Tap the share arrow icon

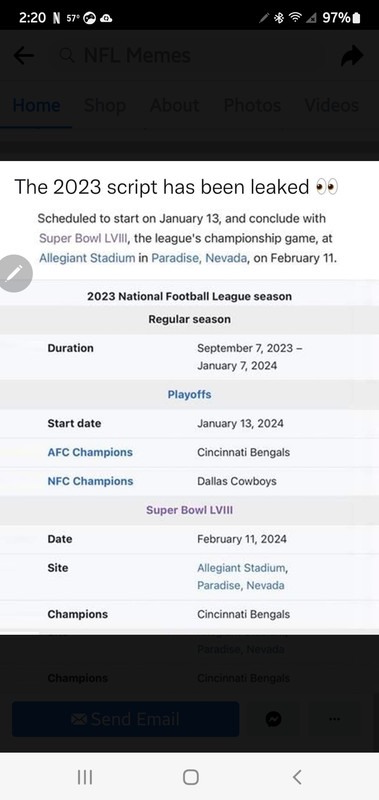click(352, 56)
